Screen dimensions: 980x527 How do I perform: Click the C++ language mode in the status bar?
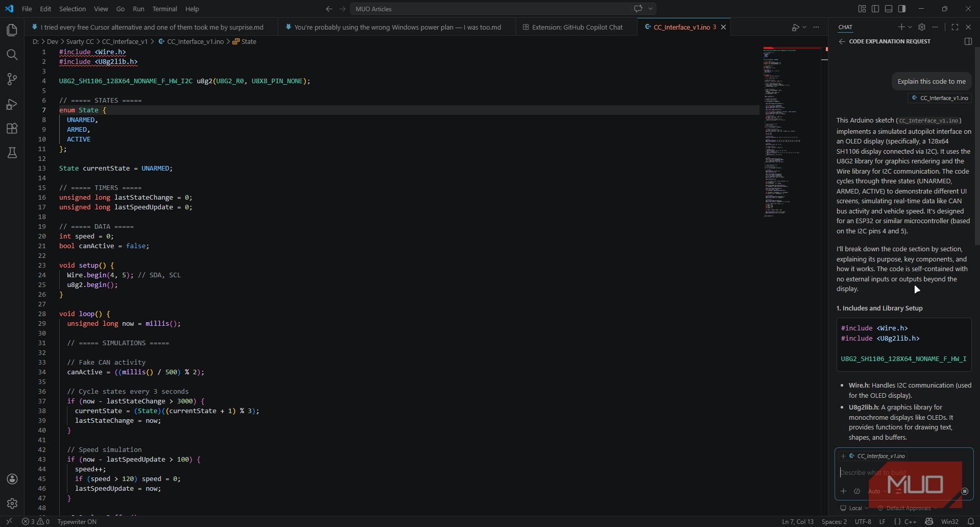tap(910, 521)
